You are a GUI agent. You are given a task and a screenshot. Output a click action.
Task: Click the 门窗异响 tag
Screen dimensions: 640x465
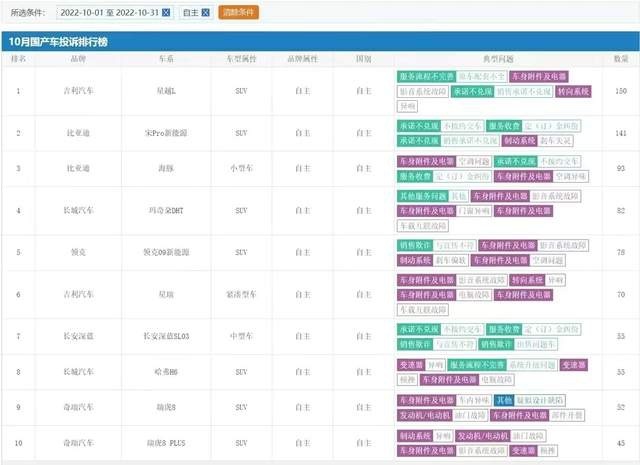(473, 211)
